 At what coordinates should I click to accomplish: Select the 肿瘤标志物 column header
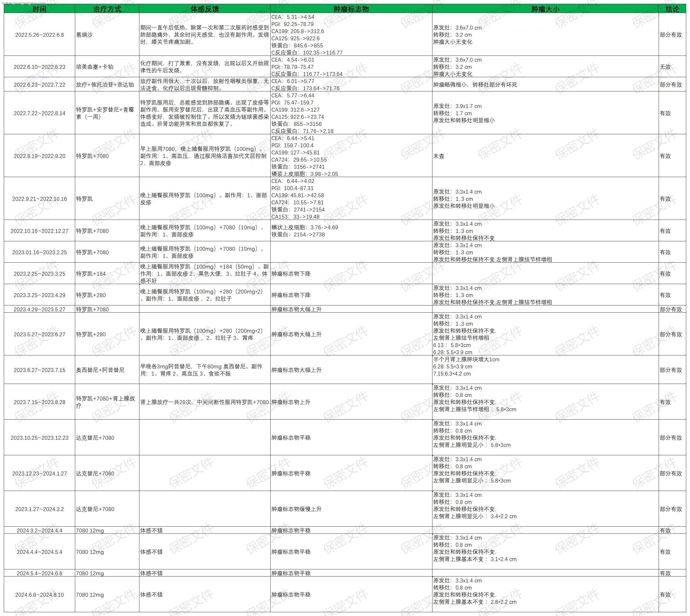[351, 9]
